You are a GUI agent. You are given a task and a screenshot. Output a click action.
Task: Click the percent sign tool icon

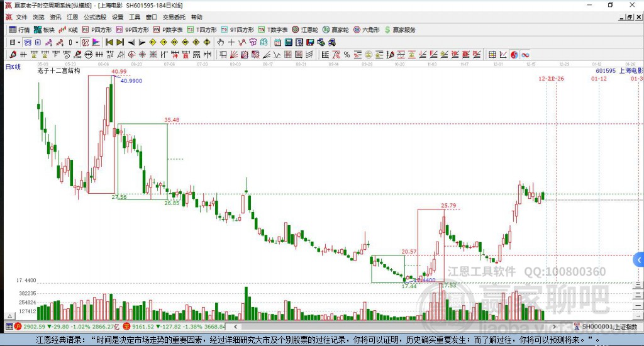tap(347, 55)
